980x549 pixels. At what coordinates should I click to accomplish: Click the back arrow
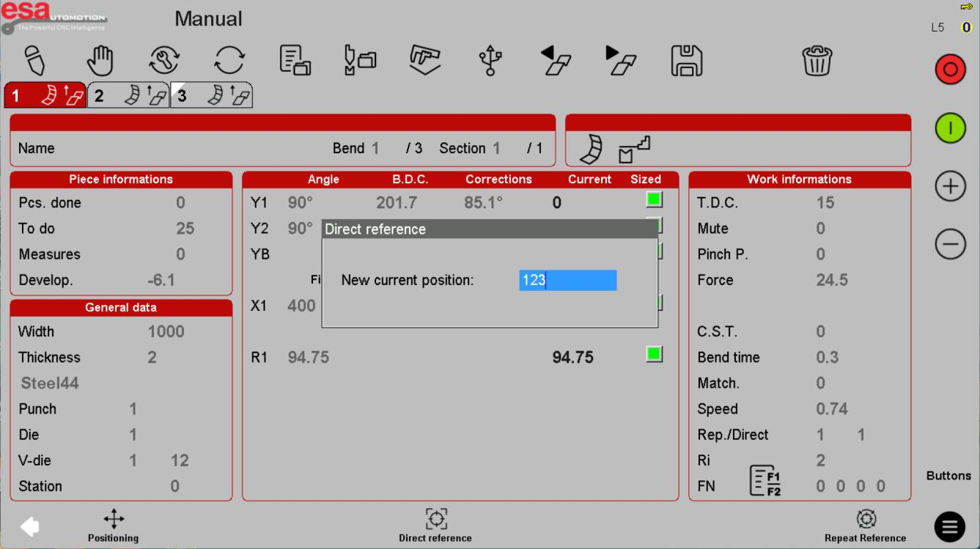click(x=29, y=526)
